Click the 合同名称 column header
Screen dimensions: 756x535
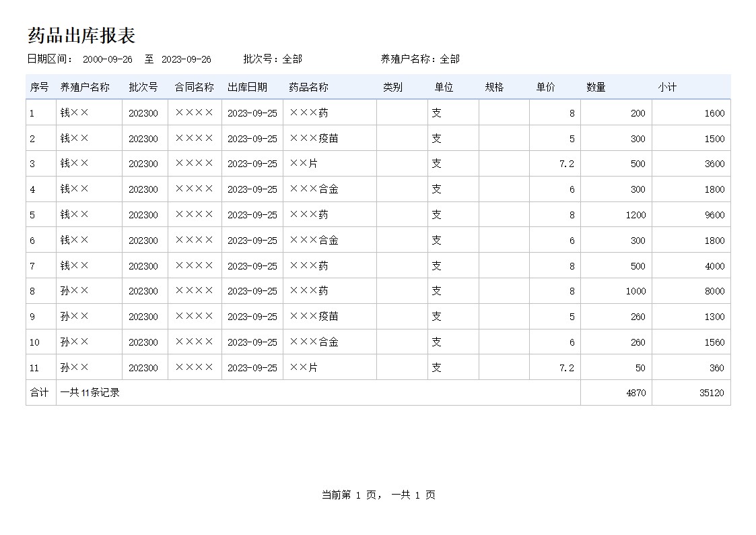click(194, 88)
